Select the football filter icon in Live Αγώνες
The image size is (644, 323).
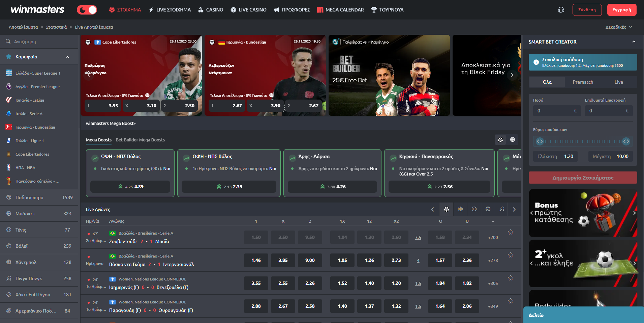coord(447,209)
